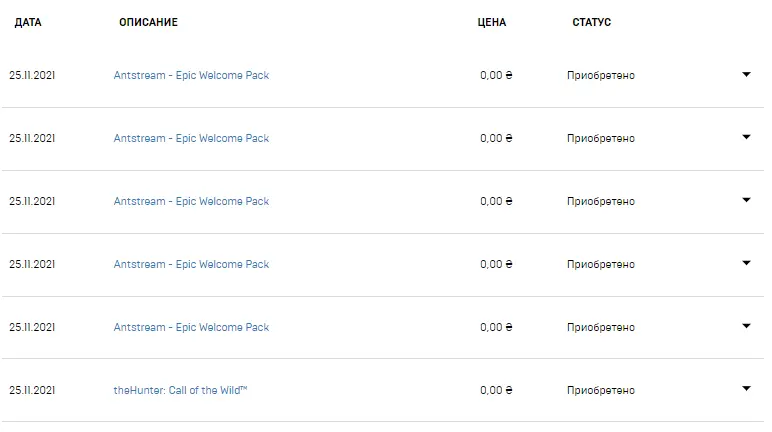The width and height of the screenshot is (772, 432).
Task: Open the second Antstream - Epic Welcome Pack link
Action: coord(191,138)
